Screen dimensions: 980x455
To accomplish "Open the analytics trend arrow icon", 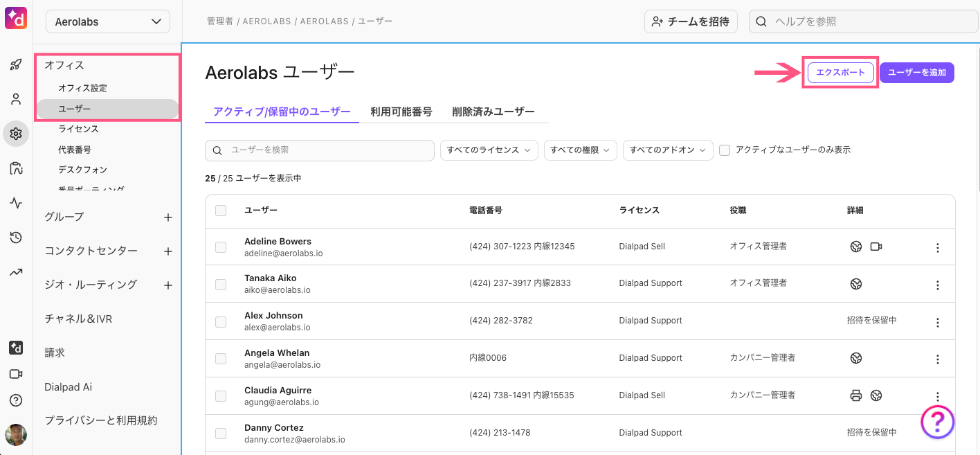I will coord(16,272).
